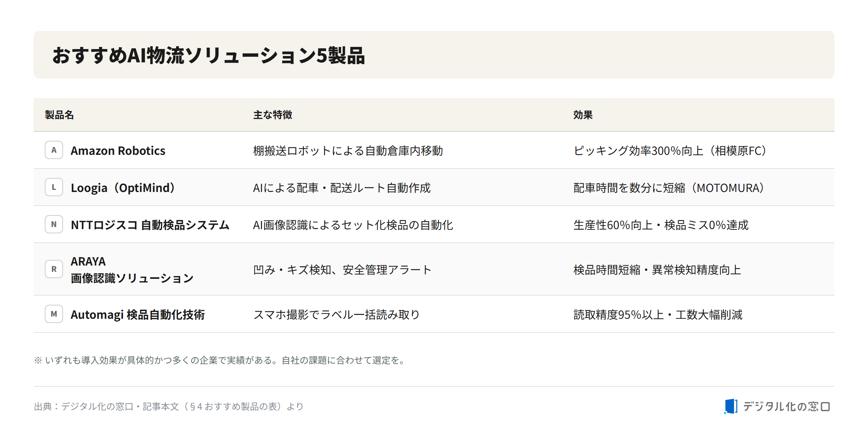868x447 pixels.
Task: Click the デジタル化の窓口 brand text
Action: pos(786,406)
